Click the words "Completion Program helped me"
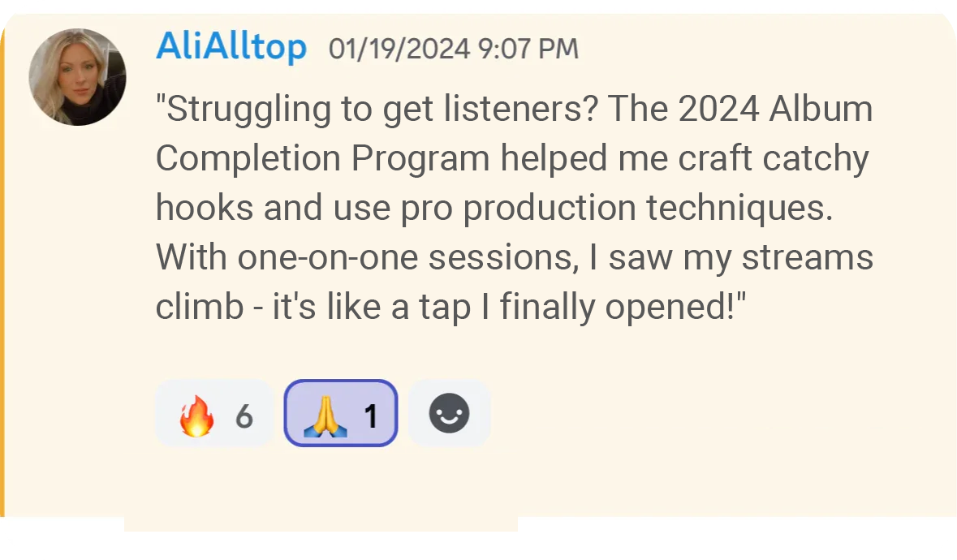This screenshot has height=560, width=957. click(x=382, y=158)
